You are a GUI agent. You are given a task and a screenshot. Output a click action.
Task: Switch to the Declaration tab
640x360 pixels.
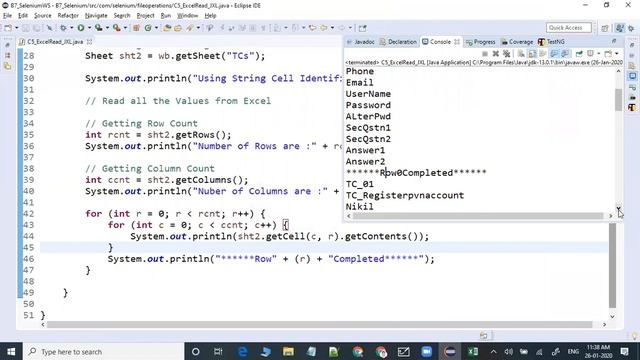click(398, 42)
